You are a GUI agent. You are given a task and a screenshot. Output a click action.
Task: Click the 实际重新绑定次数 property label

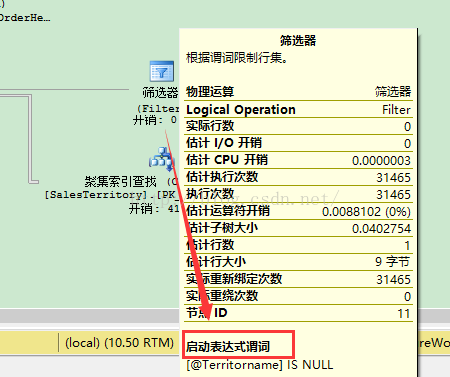tap(234, 279)
